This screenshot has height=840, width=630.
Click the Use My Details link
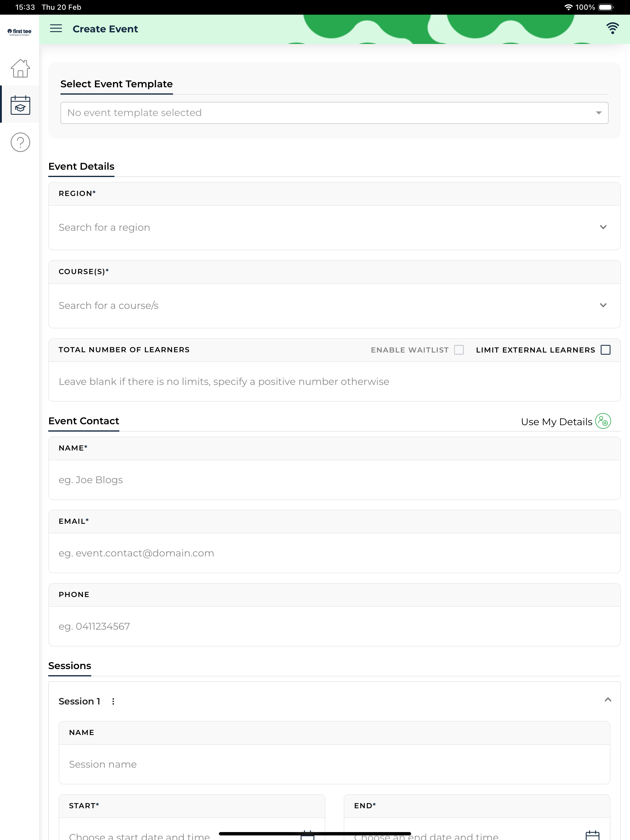pyautogui.click(x=556, y=422)
